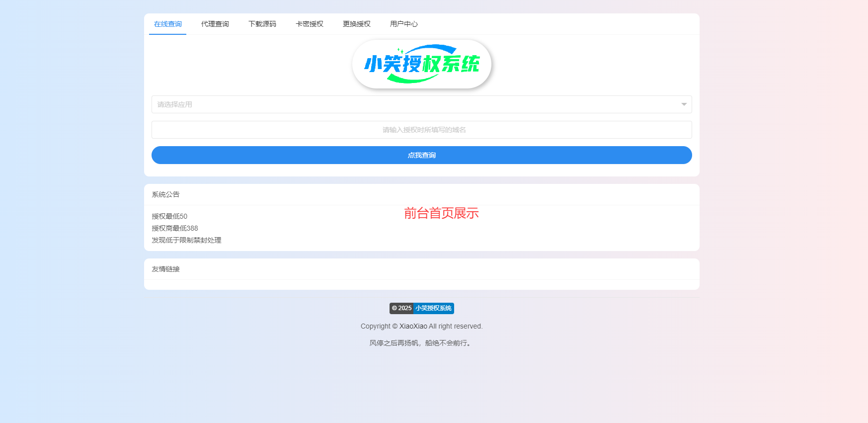Expand the application selector arrow
The width and height of the screenshot is (868, 423).
[x=684, y=104]
